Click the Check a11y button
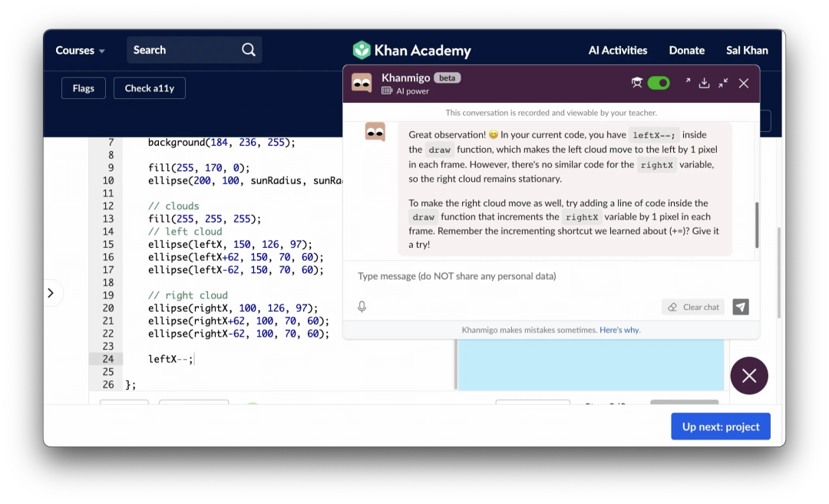Image resolution: width=829 pixels, height=504 pixels. tap(150, 88)
